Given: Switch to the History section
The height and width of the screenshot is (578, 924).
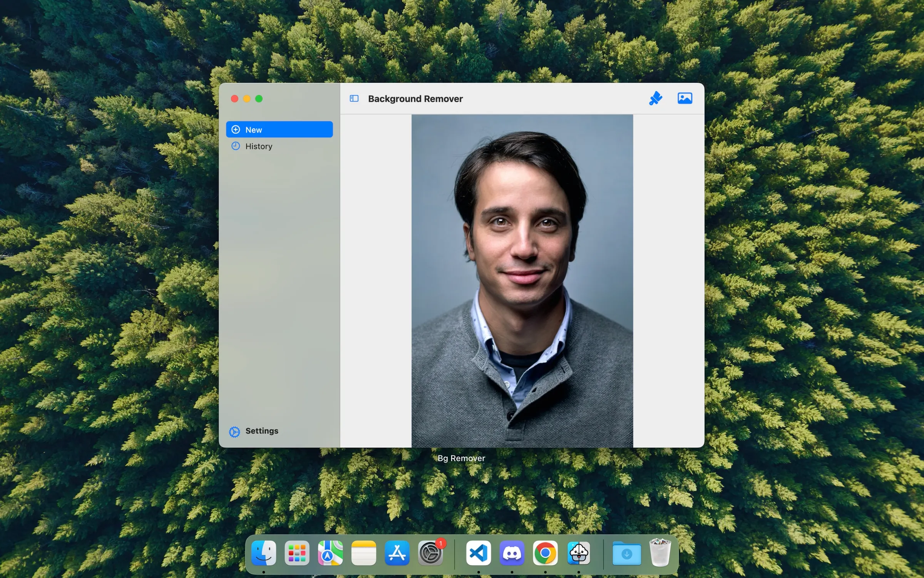Looking at the screenshot, I should [x=259, y=146].
